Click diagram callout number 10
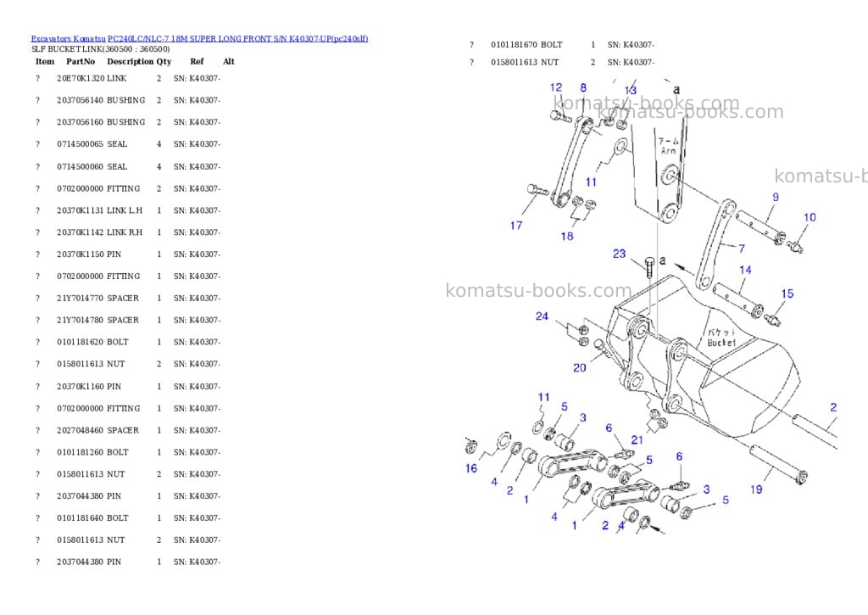868x615 pixels. point(810,218)
